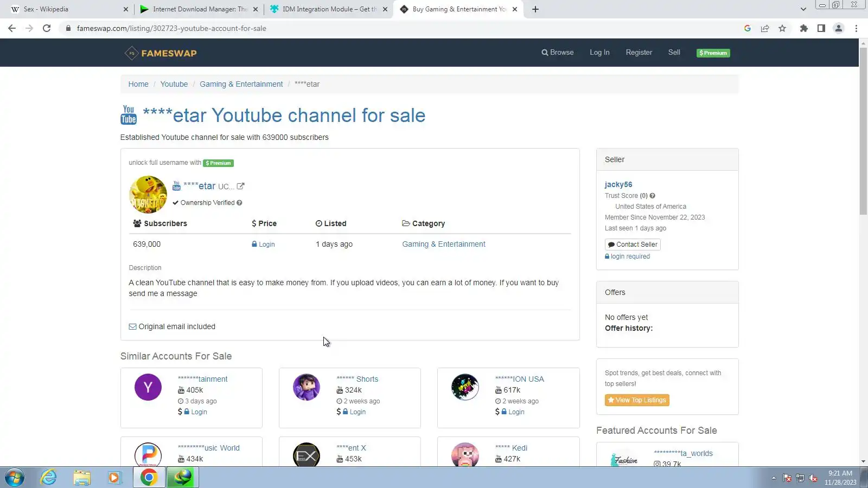Screen dimensions: 868x488
Task: Share this page icon
Action: tap(765, 28)
